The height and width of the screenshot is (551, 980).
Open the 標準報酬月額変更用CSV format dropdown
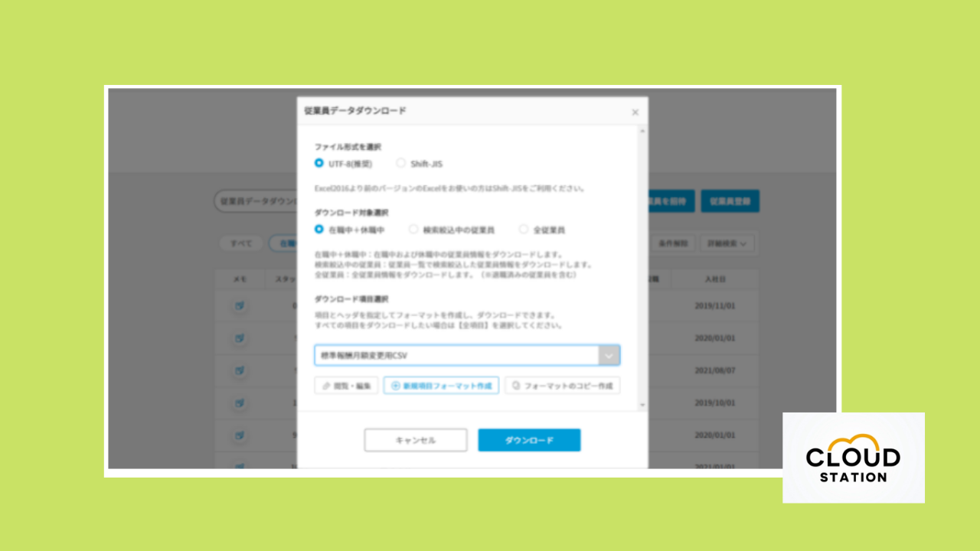tap(609, 355)
